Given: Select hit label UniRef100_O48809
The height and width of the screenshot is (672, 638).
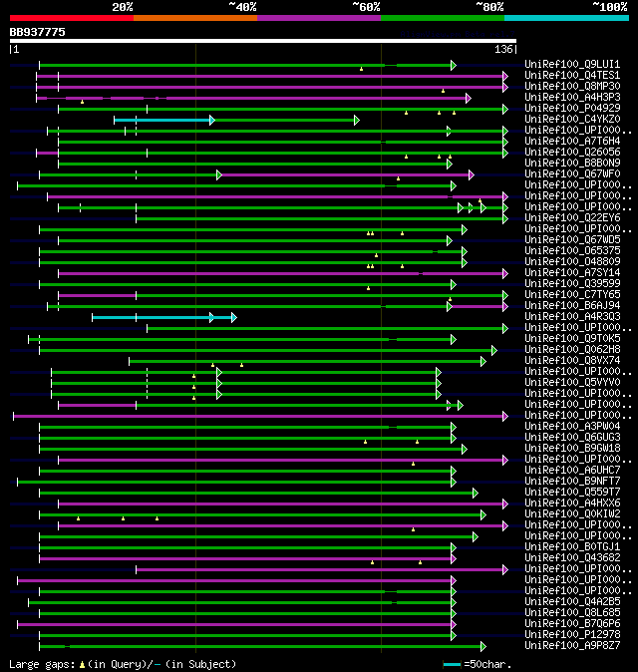Looking at the screenshot, I should pos(572,262).
